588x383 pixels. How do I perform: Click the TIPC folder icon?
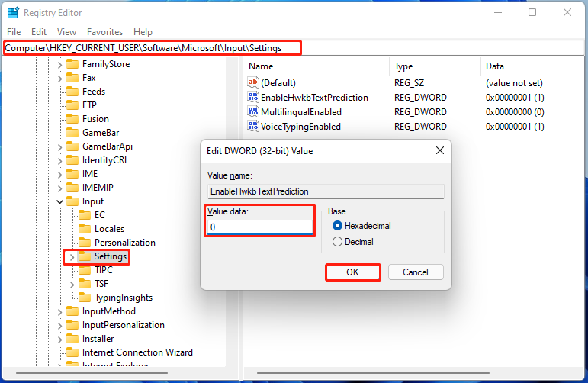click(85, 270)
